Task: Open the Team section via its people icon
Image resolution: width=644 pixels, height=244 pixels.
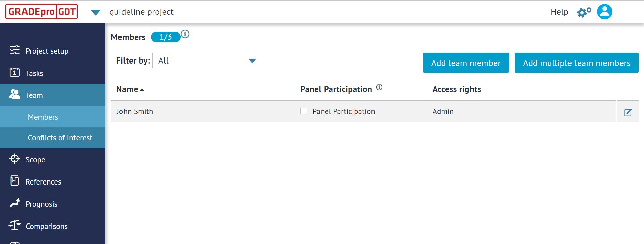Action: point(14,94)
